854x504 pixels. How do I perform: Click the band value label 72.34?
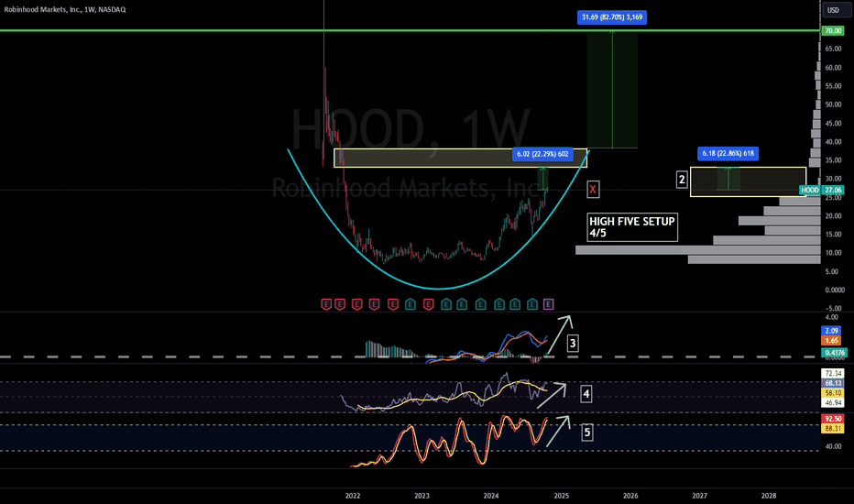pyautogui.click(x=833, y=373)
